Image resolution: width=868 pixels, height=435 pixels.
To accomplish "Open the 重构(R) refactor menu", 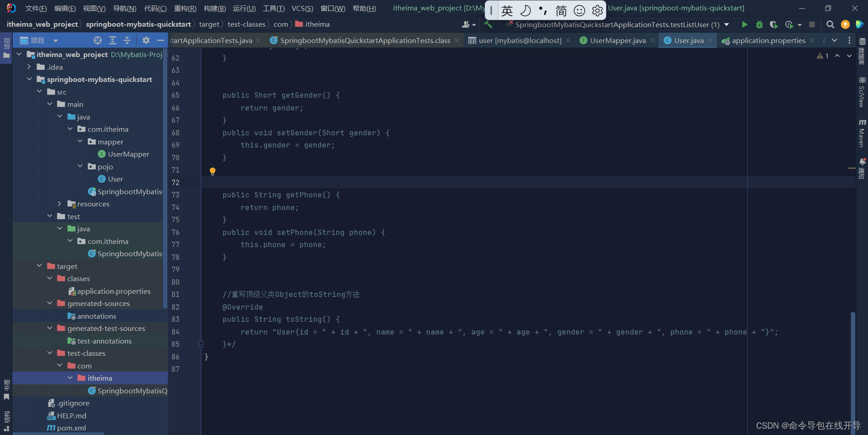I will coord(185,9).
